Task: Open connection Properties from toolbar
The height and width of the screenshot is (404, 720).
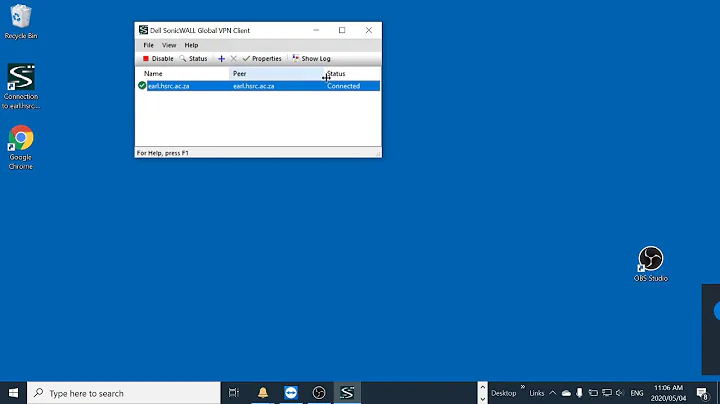Action: point(262,59)
